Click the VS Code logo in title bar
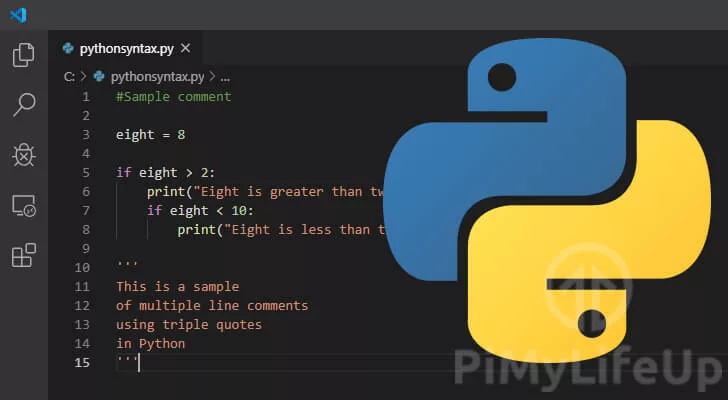The height and width of the screenshot is (400, 728). 17,15
